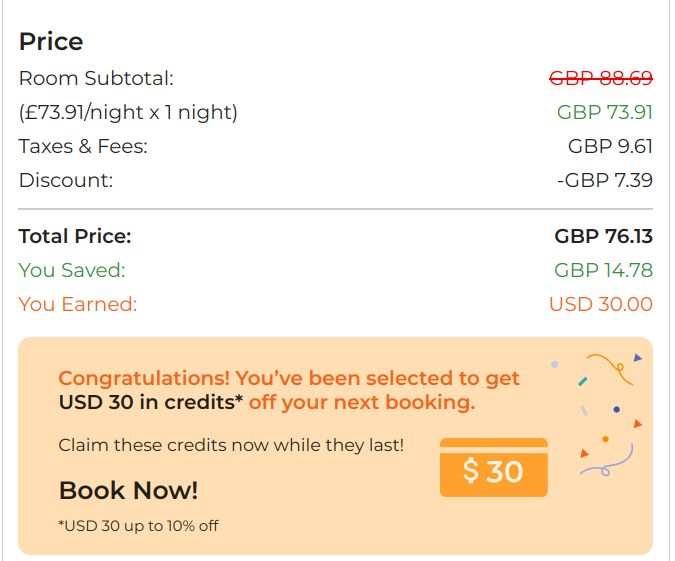This screenshot has width=675, height=561.
Task: Click the GBP 9.61 taxes amount
Action: coord(610,146)
